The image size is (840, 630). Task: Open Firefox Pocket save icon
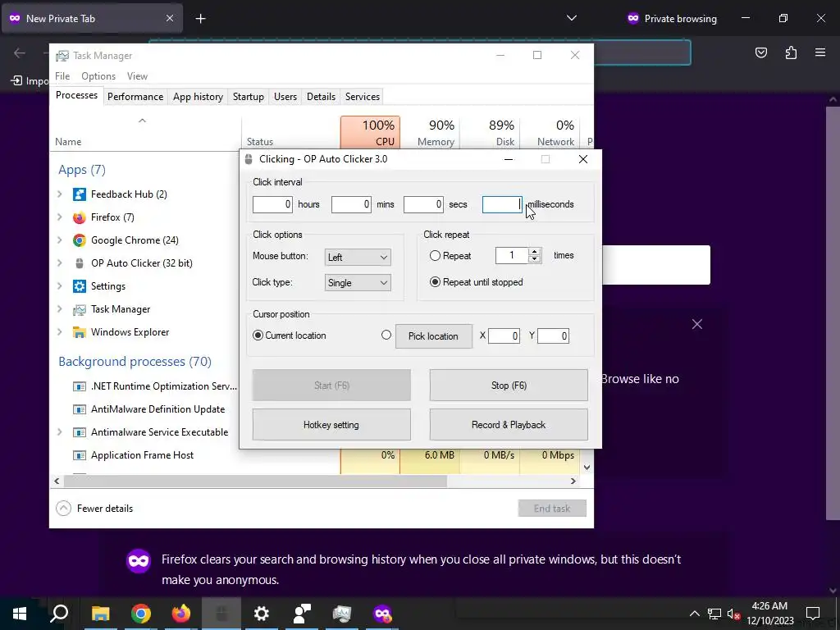coord(760,52)
